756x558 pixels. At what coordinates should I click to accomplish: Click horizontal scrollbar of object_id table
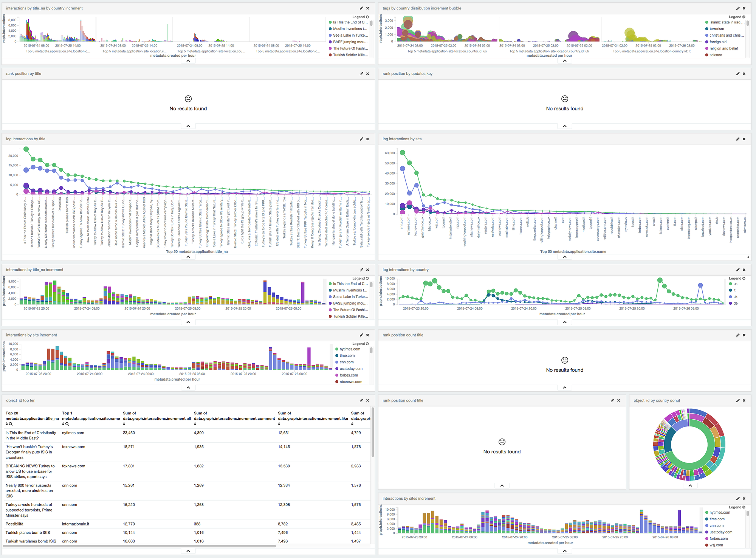[x=140, y=546]
